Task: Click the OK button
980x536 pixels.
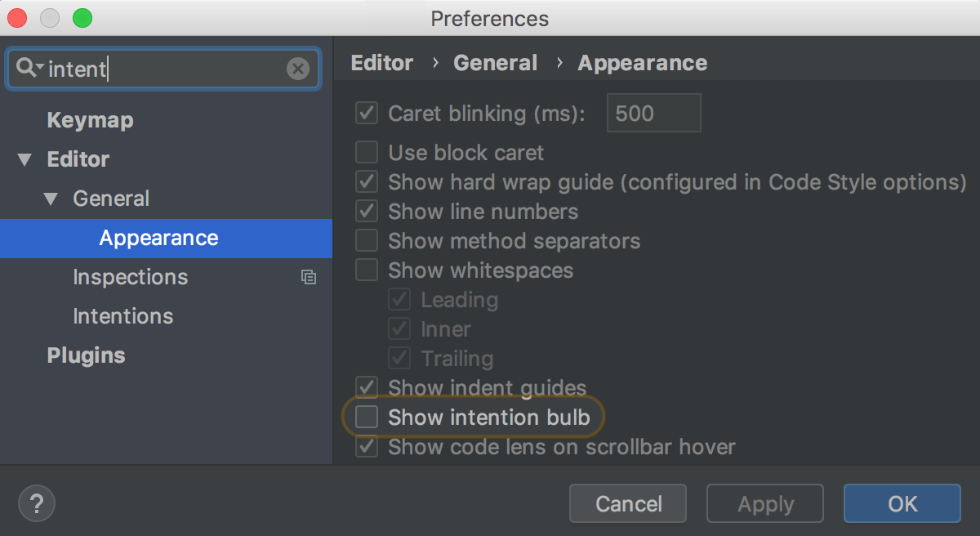Action: 902,503
